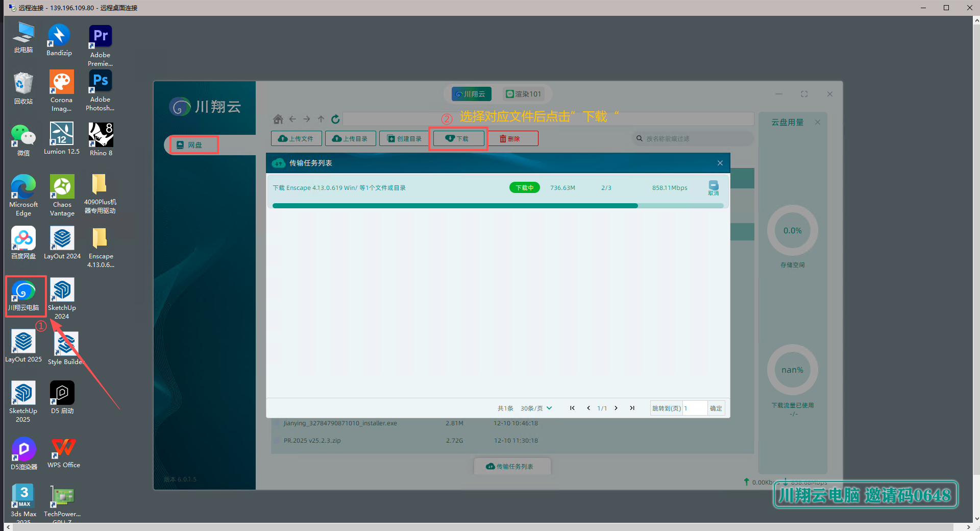Go to last page of tasks
The width and height of the screenshot is (980, 531).
[632, 408]
